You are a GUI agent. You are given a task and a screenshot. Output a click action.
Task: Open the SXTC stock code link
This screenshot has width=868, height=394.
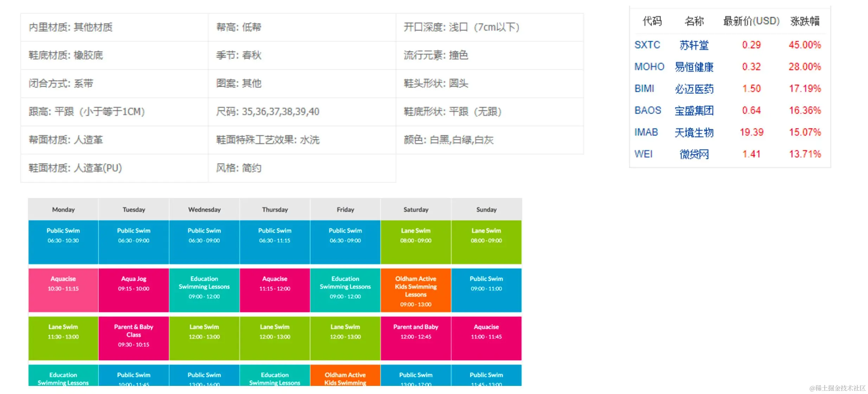click(647, 45)
